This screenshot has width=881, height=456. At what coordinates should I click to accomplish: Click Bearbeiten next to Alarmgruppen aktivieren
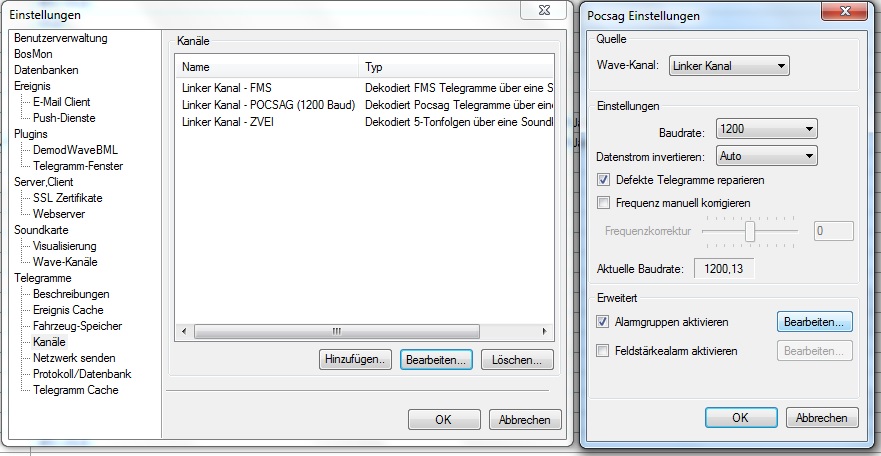pos(814,322)
